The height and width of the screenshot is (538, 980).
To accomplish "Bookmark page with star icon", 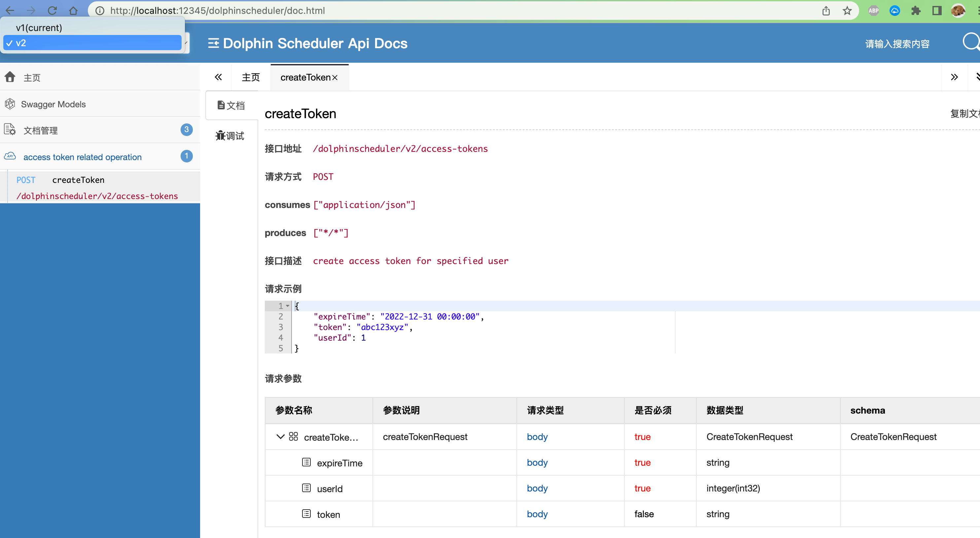I will (847, 11).
